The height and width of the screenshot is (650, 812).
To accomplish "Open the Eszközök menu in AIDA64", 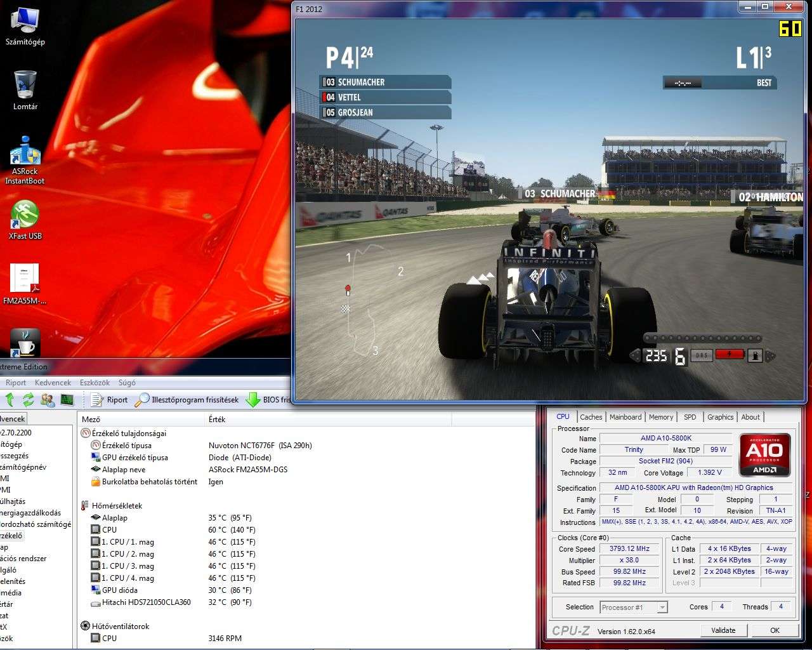I will coord(95,383).
